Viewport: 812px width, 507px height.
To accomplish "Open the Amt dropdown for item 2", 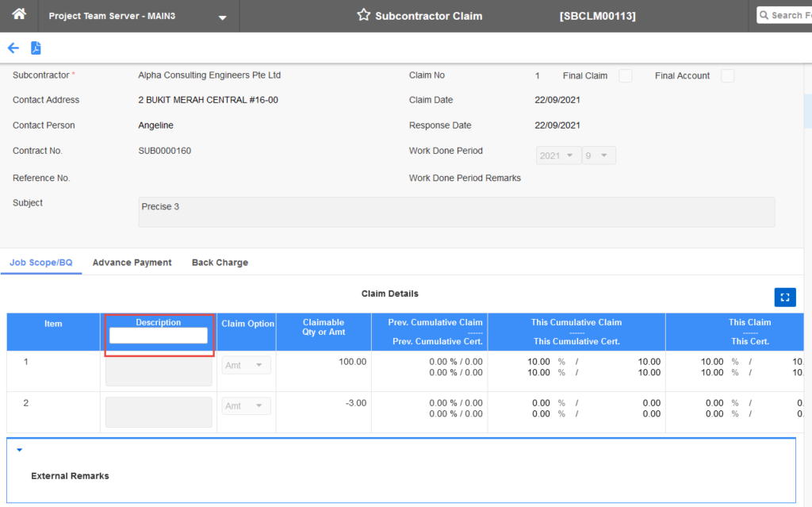I will click(247, 405).
